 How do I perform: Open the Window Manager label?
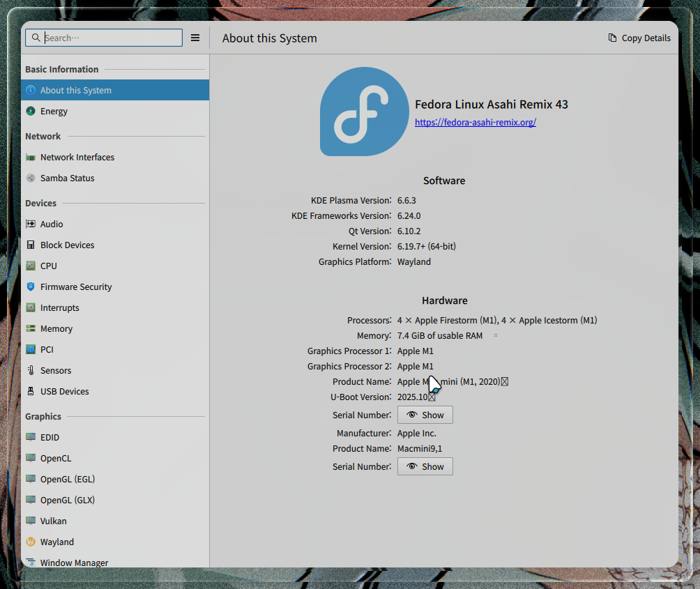tap(75, 563)
